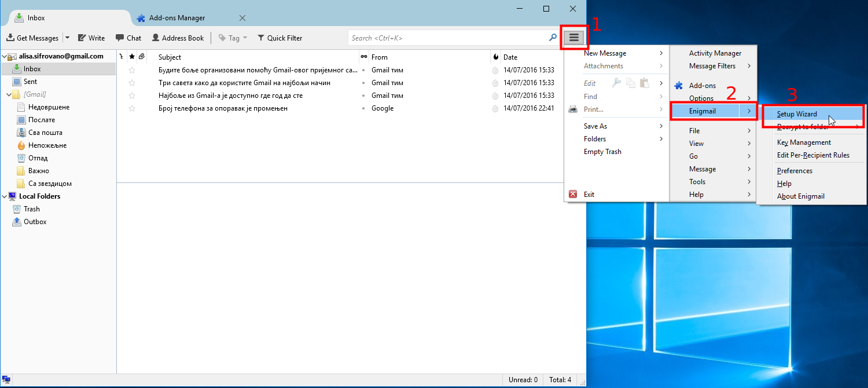The height and width of the screenshot is (388, 868).
Task: Click the Непожељне junk folder icon
Action: [x=21, y=145]
